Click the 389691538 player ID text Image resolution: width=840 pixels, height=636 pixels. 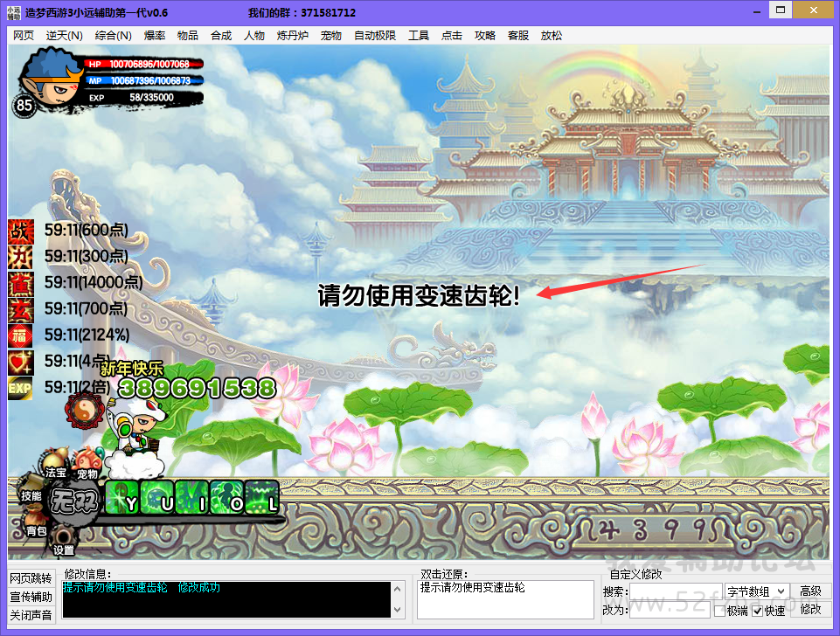point(198,388)
